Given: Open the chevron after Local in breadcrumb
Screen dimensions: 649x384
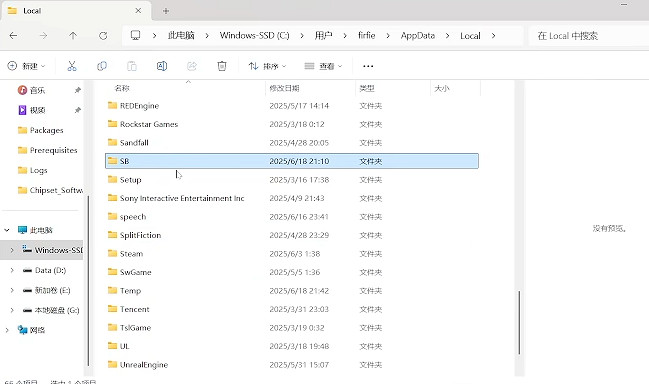Looking at the screenshot, I should pyautogui.click(x=493, y=36).
